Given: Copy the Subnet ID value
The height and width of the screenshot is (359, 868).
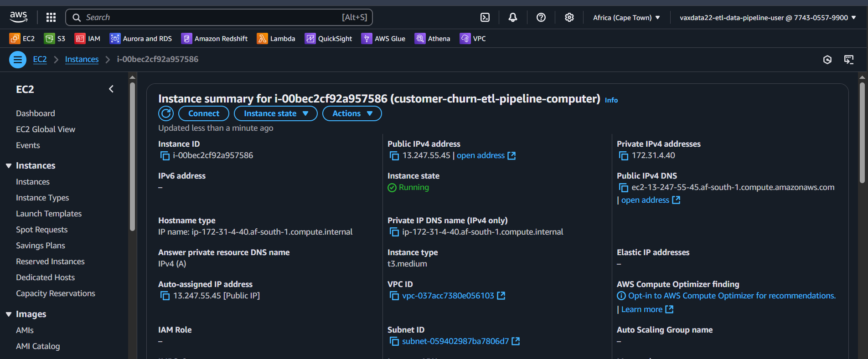Looking at the screenshot, I should tap(394, 342).
